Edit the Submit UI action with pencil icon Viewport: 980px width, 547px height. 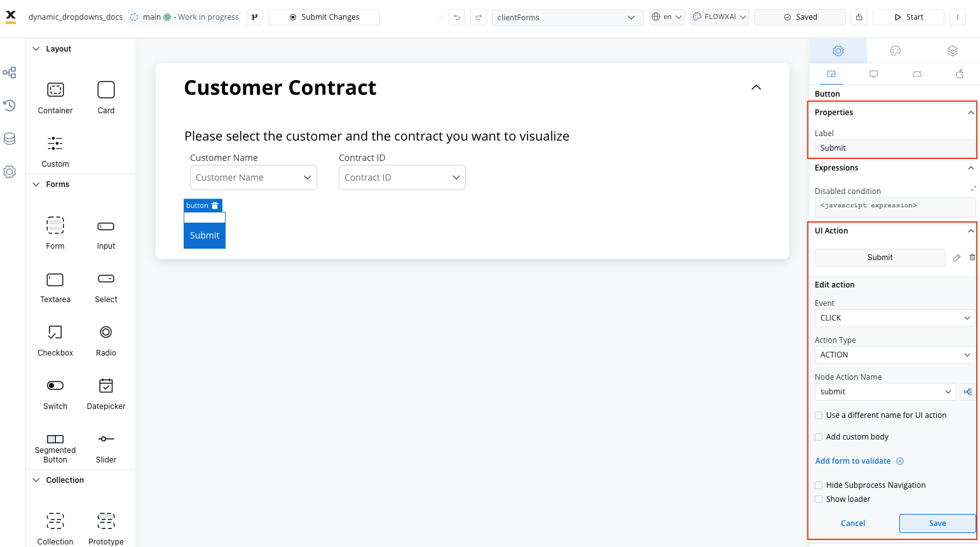pos(956,258)
